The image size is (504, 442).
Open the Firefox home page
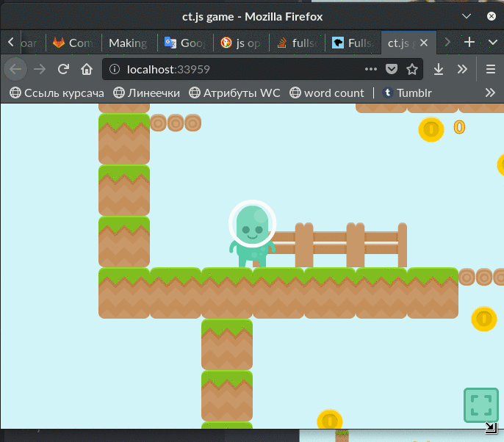tap(87, 69)
